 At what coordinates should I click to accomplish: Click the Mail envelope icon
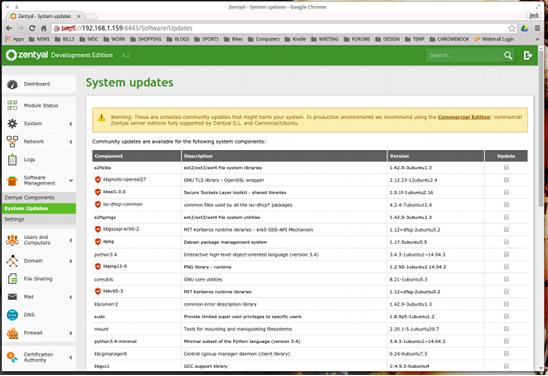pyautogui.click(x=12, y=297)
